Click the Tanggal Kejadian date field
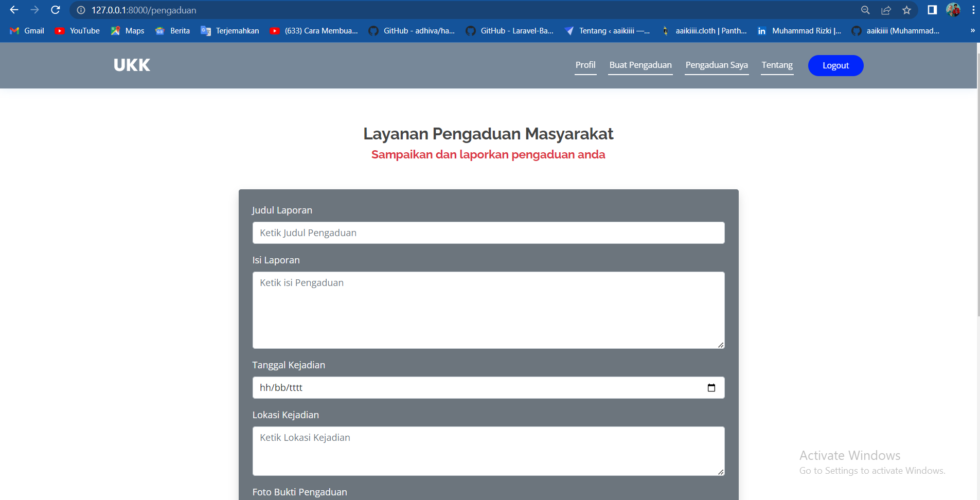The width and height of the screenshot is (980, 500). point(488,388)
